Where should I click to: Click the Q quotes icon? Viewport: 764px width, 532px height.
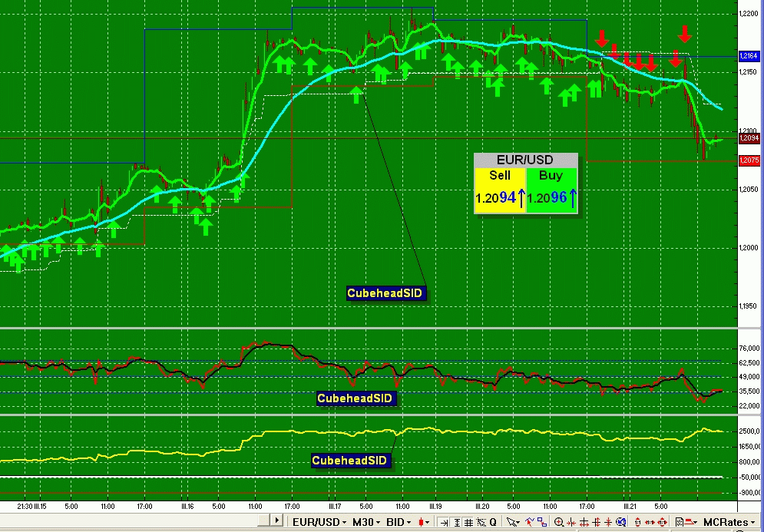(x=493, y=522)
